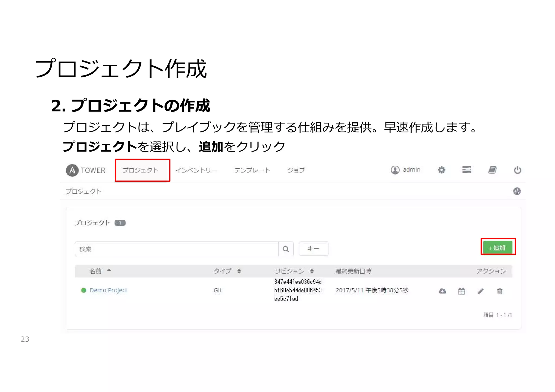Image resolution: width=555 pixels, height=392 pixels.
Task: Open schedule calendar icon for Demo Project
Action: [462, 291]
